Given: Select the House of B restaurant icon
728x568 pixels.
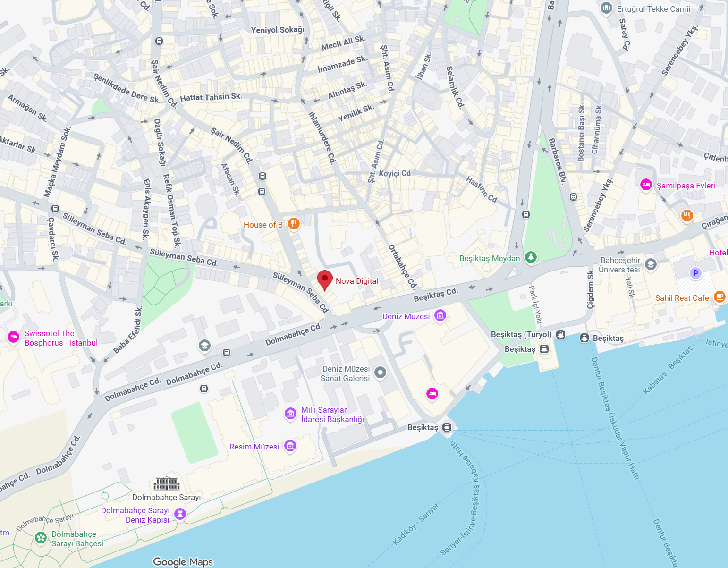Looking at the screenshot, I should click(x=294, y=224).
